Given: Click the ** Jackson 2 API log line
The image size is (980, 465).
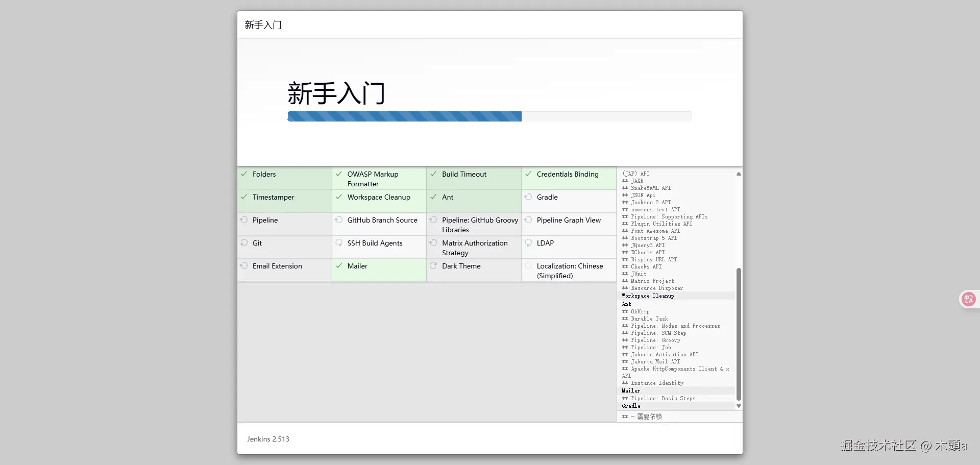Looking at the screenshot, I should coord(646,203).
